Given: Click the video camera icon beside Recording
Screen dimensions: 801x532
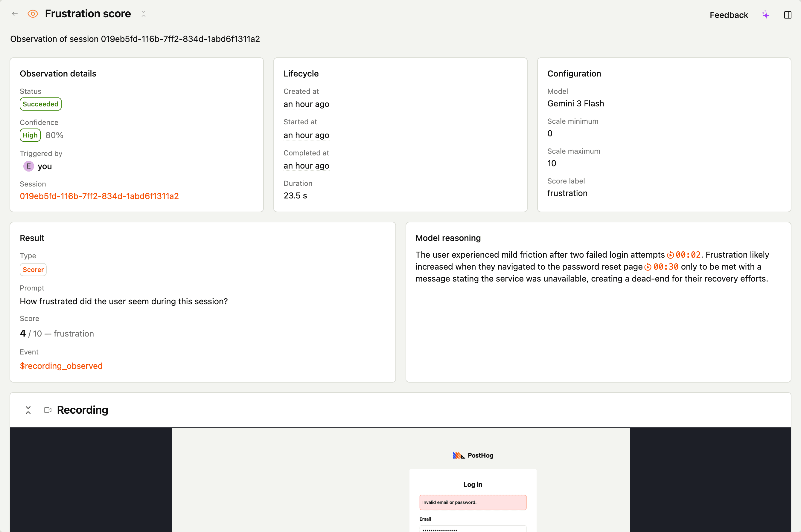Looking at the screenshot, I should tap(48, 410).
